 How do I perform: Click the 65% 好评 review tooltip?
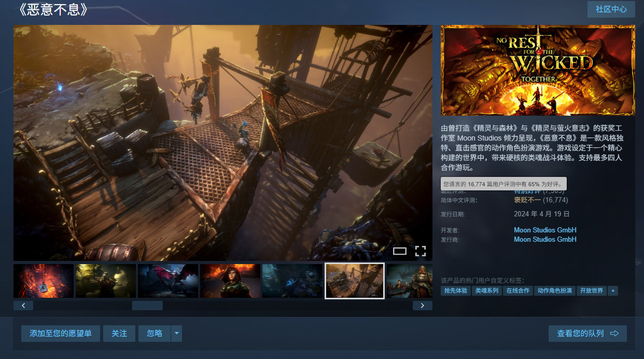click(x=503, y=184)
